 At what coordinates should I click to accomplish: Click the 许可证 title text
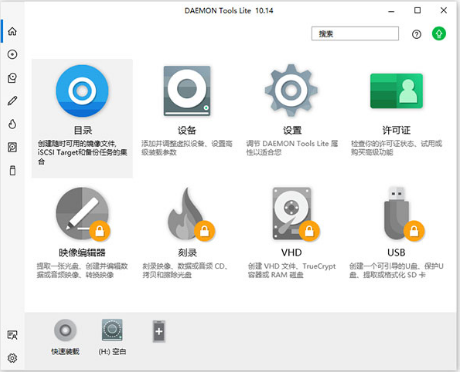[x=396, y=130]
